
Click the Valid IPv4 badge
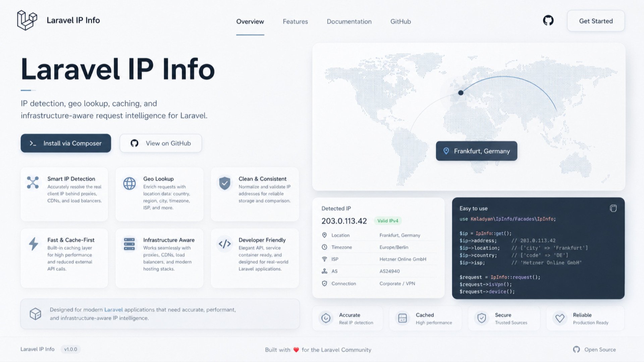pos(388,221)
